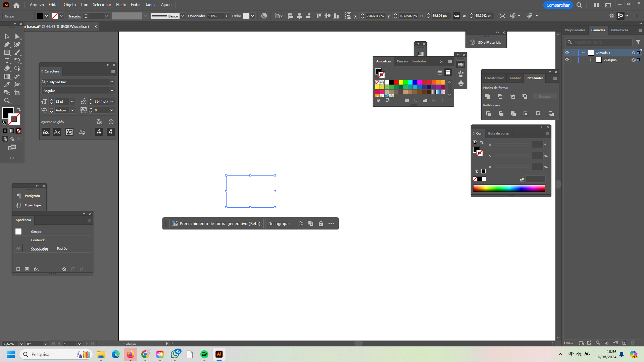Viewport: 644px width, 362px height.
Task: Click the Minus Back pathfinder icon
Action: 551,114
